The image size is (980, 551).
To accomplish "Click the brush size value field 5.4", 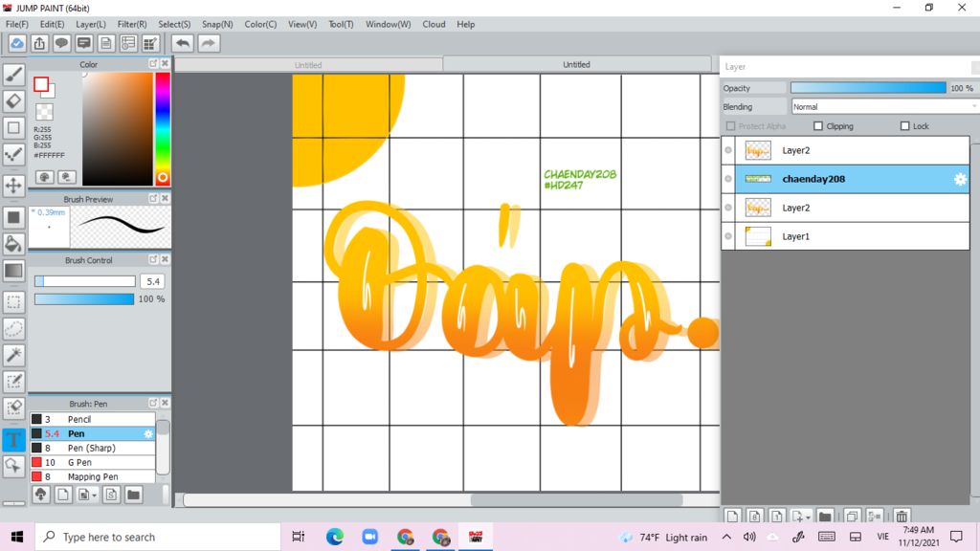I will click(x=153, y=281).
